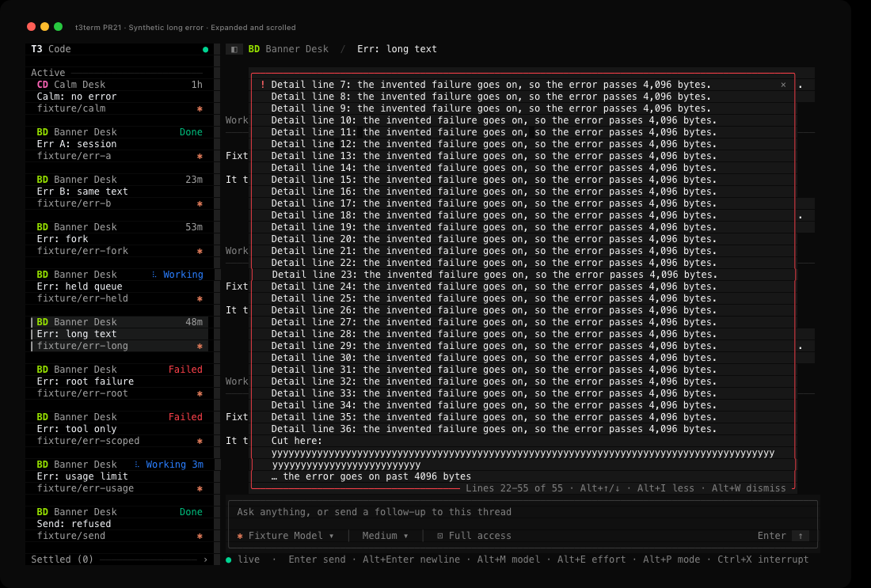This screenshot has height=588, width=871.
Task: Click the Active section header
Action: 48,73
